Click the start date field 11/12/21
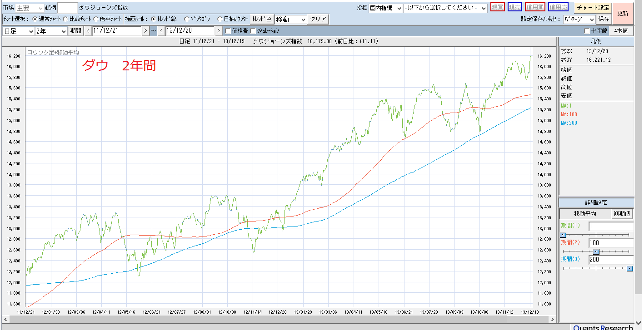644x330 pixels. [117, 31]
